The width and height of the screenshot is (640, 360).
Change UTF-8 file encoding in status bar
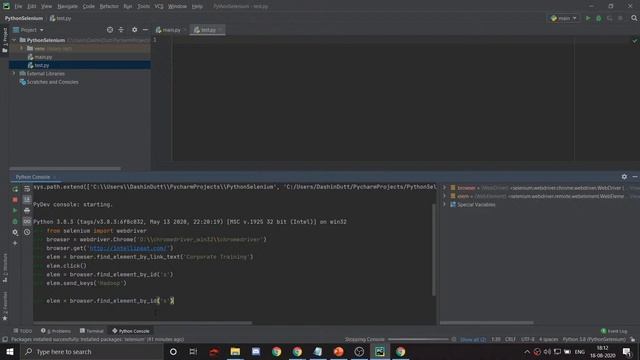pos(527,340)
